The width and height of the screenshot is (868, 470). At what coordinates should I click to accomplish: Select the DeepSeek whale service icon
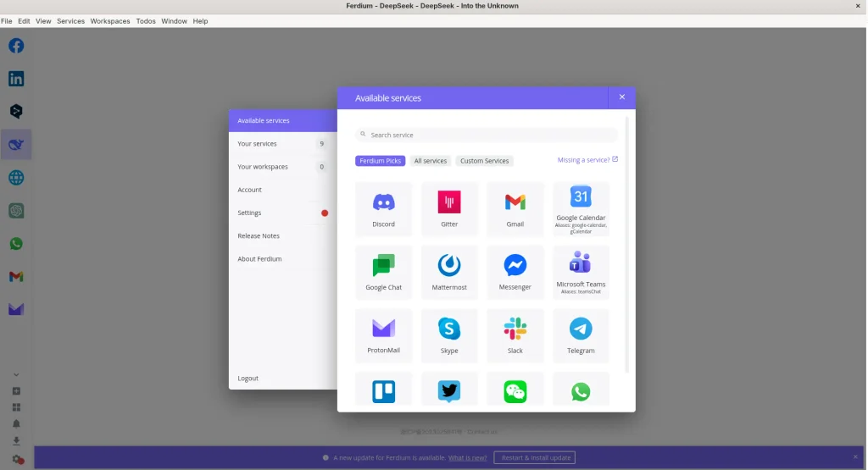click(x=16, y=144)
